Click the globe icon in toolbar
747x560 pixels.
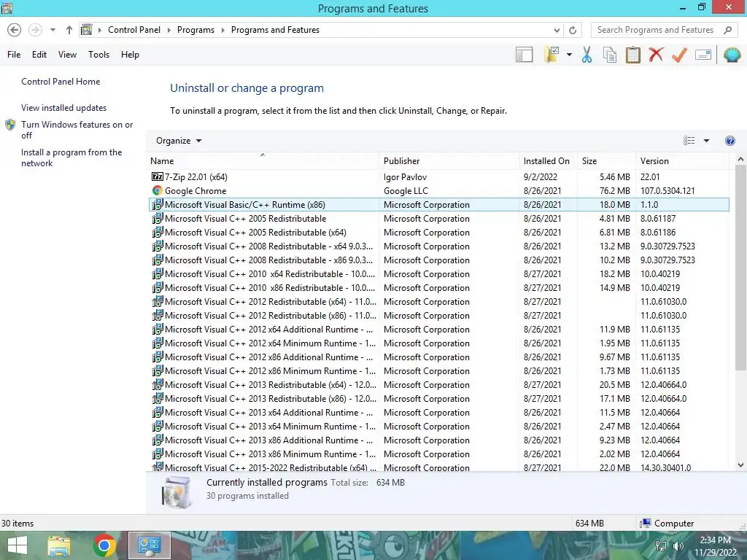pyautogui.click(x=732, y=55)
